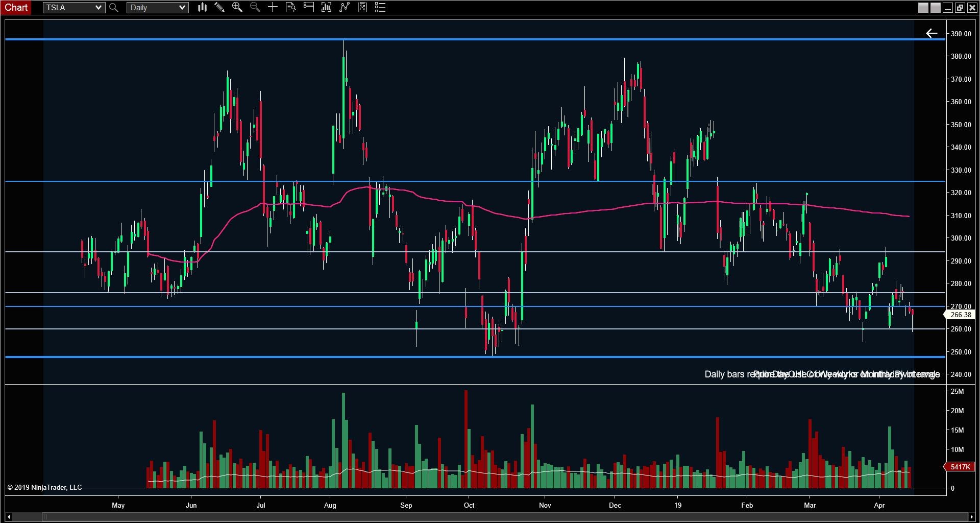
Task: Minimize the chart window
Action: [x=948, y=8]
